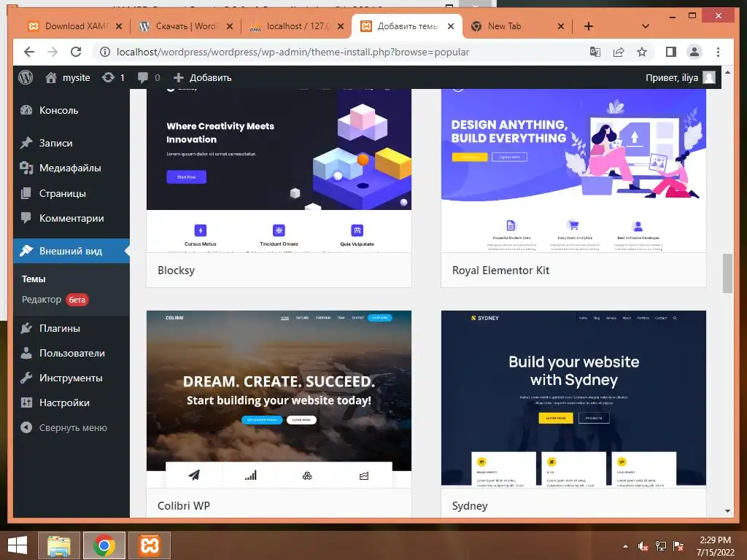Click the page vertical scrollbar thumb
This screenshot has width=747, height=560.
click(x=727, y=273)
